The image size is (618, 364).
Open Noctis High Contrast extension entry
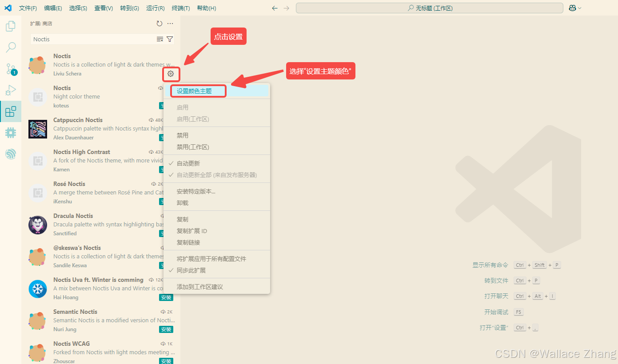tap(92, 161)
